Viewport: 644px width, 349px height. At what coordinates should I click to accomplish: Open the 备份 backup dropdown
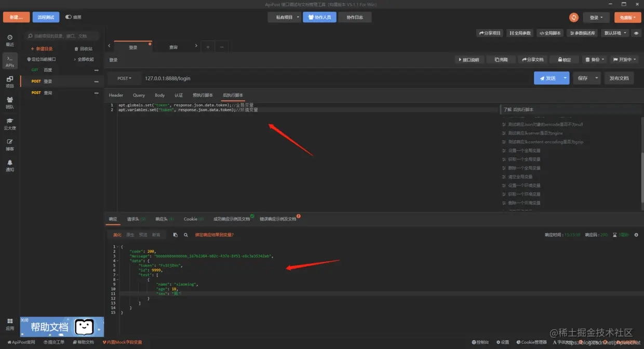coord(594,60)
